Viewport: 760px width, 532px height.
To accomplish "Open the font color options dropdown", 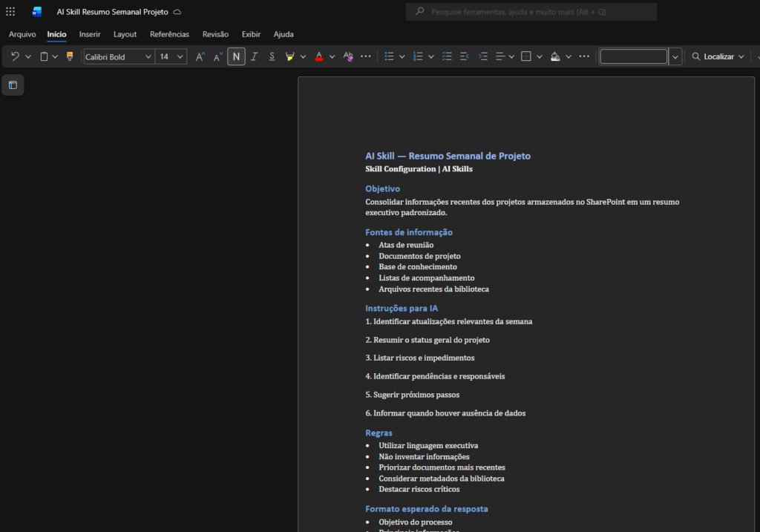I will click(x=332, y=56).
